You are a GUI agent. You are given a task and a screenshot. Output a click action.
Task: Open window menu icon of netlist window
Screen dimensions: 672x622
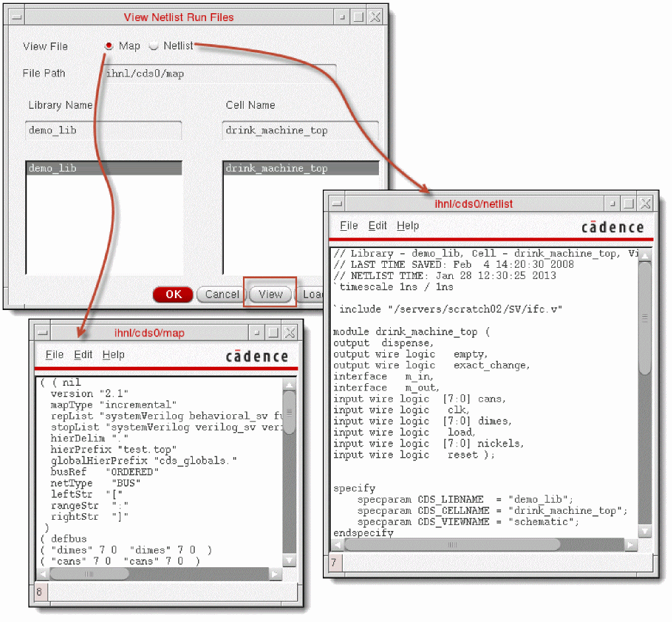point(337,203)
